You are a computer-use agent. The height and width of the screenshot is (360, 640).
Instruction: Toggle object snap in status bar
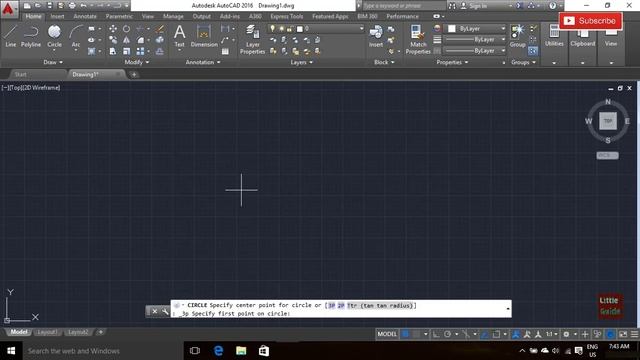click(496, 334)
